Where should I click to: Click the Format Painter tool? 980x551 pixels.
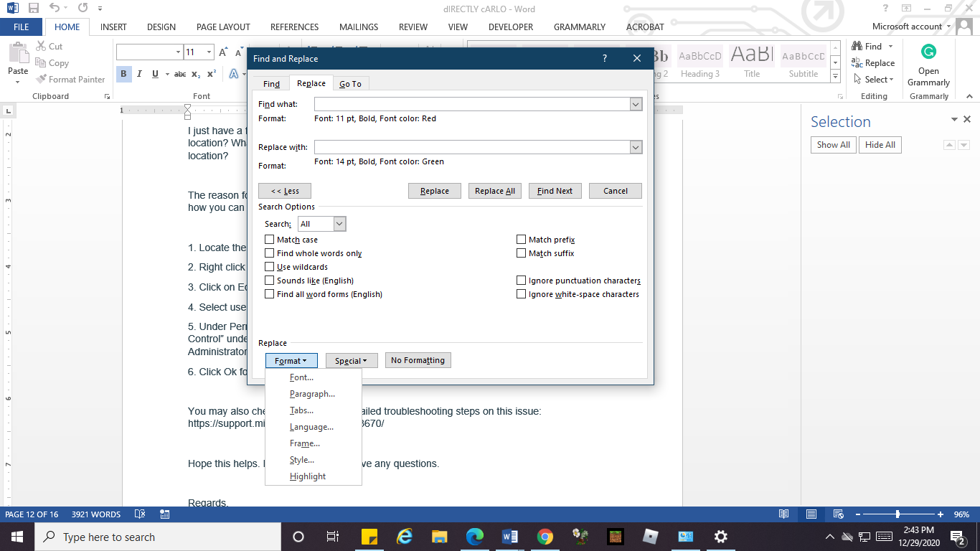pos(70,80)
